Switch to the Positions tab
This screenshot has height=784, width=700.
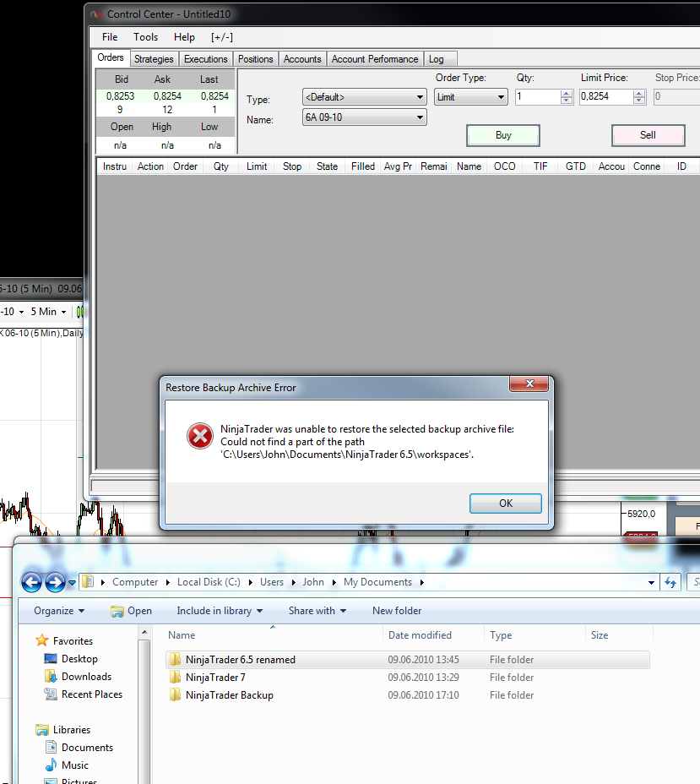[255, 59]
